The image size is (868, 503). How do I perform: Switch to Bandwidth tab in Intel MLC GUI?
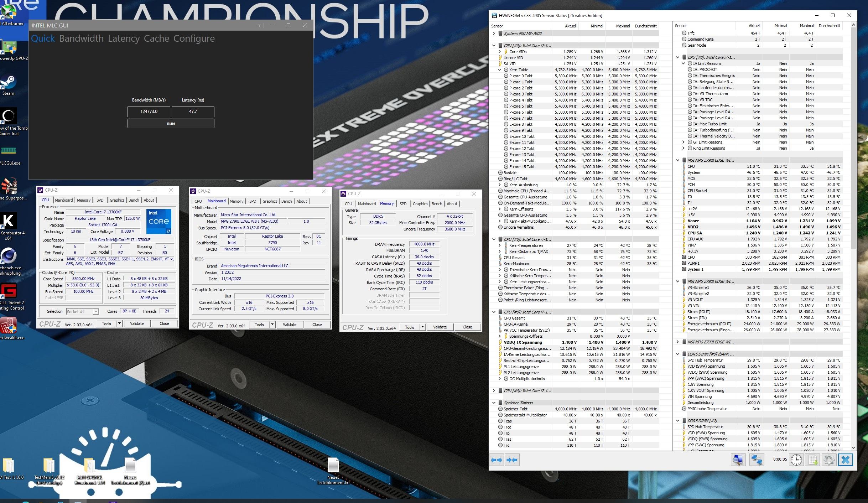pos(81,38)
